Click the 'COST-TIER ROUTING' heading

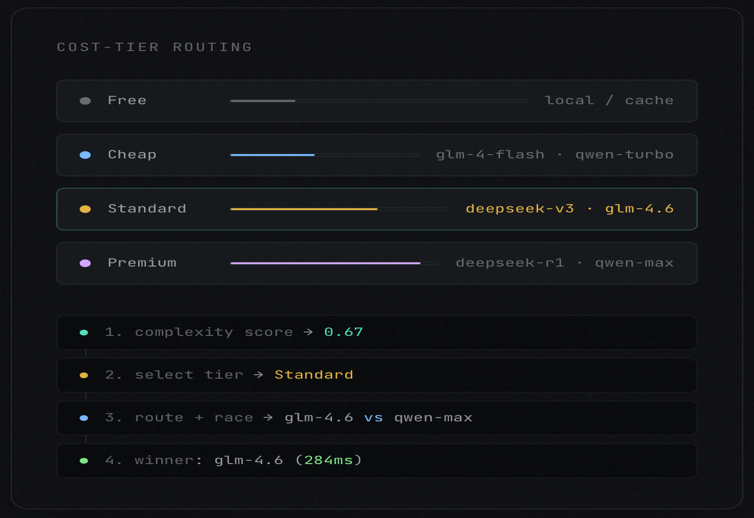(154, 47)
